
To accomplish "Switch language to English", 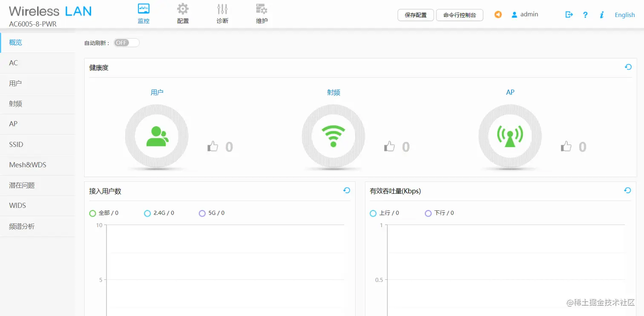I will 624,14.
